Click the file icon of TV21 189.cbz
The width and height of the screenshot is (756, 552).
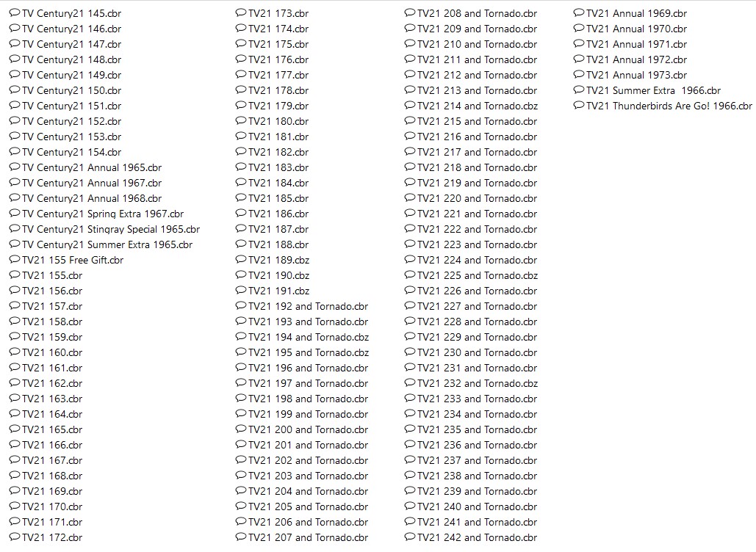coord(240,260)
